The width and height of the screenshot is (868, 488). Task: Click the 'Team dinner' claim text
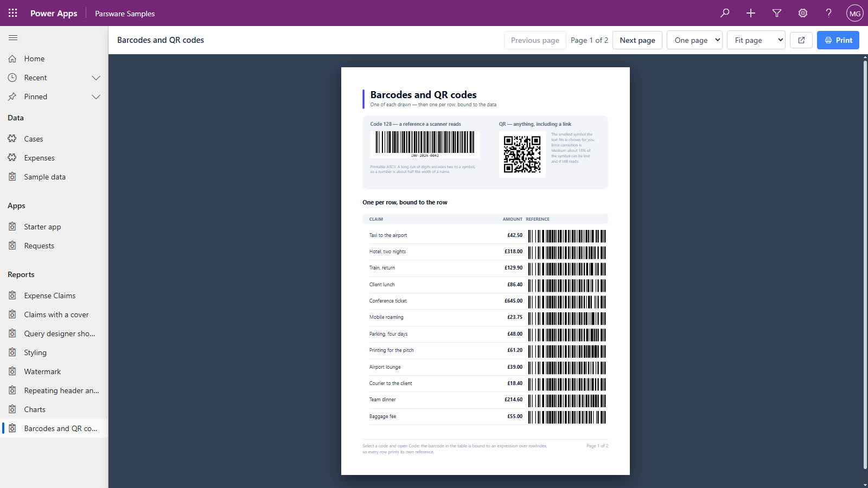[382, 400]
